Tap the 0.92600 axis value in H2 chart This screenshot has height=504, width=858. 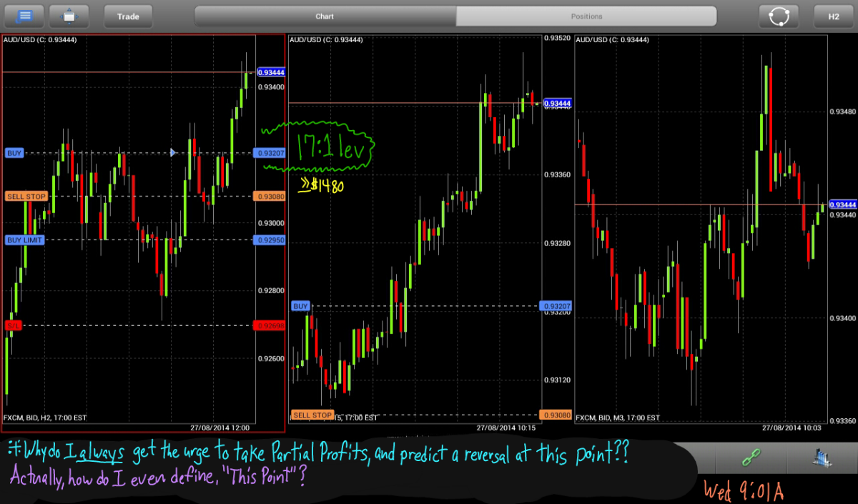271,359
